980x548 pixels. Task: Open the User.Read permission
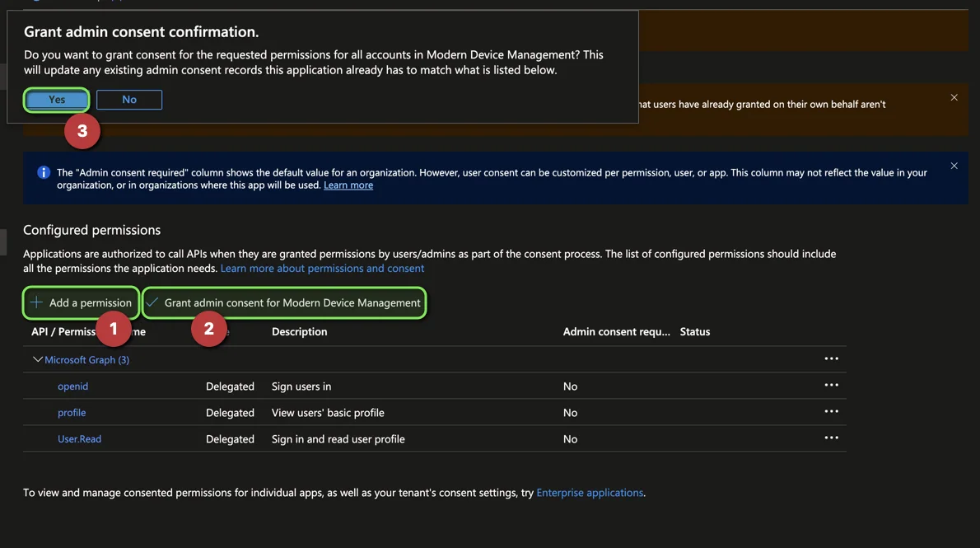79,438
